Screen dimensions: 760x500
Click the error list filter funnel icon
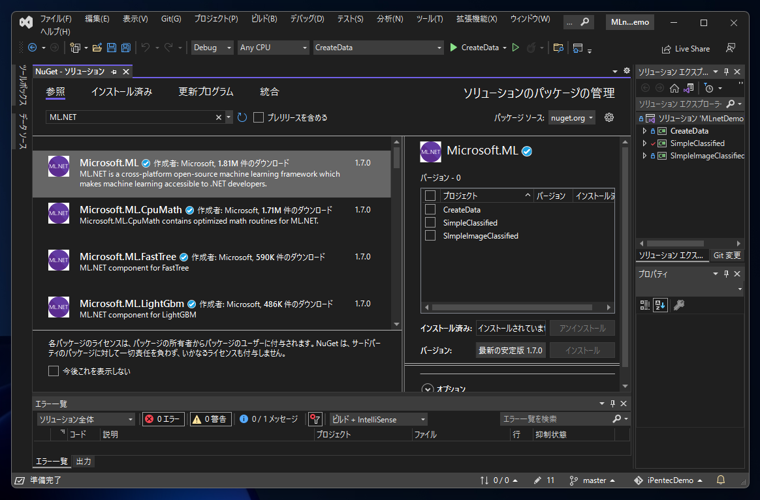tap(315, 419)
